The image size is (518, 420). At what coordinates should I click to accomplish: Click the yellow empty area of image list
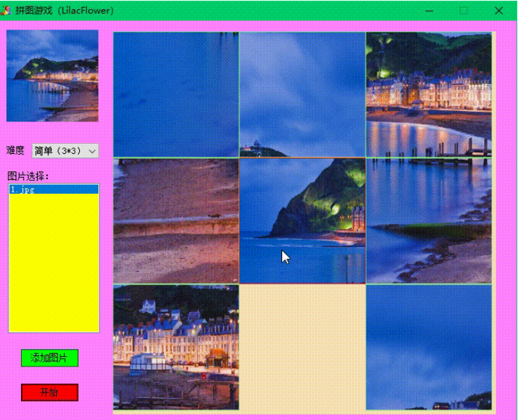click(53, 263)
